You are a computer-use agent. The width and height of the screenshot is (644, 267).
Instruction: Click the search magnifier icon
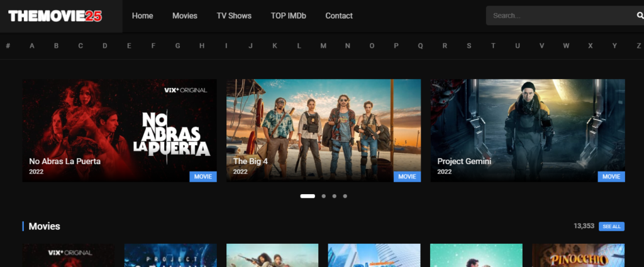tap(640, 16)
